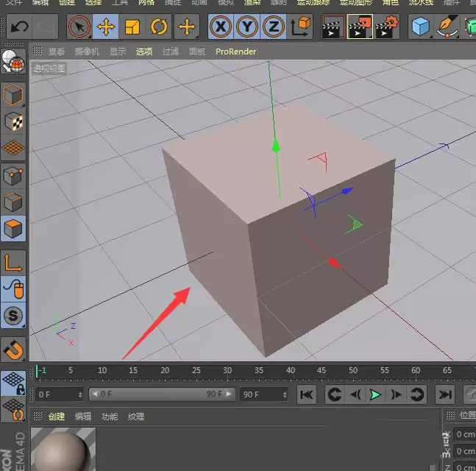Image resolution: width=476 pixels, height=471 pixels.
Task: Select the Live Selection tool
Action: tap(79, 26)
